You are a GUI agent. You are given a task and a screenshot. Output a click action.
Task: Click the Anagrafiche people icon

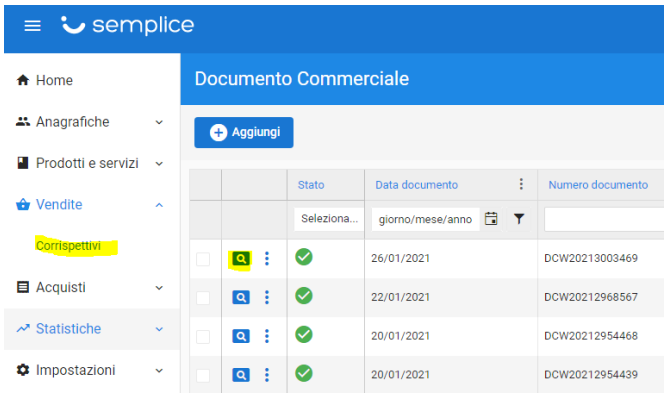[x=23, y=122]
